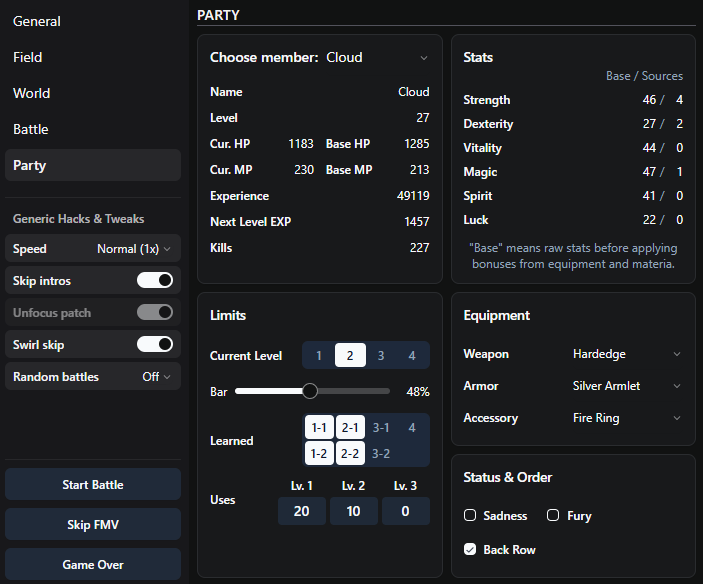Enable the Sadness checkbox
The height and width of the screenshot is (584, 703).
click(470, 515)
